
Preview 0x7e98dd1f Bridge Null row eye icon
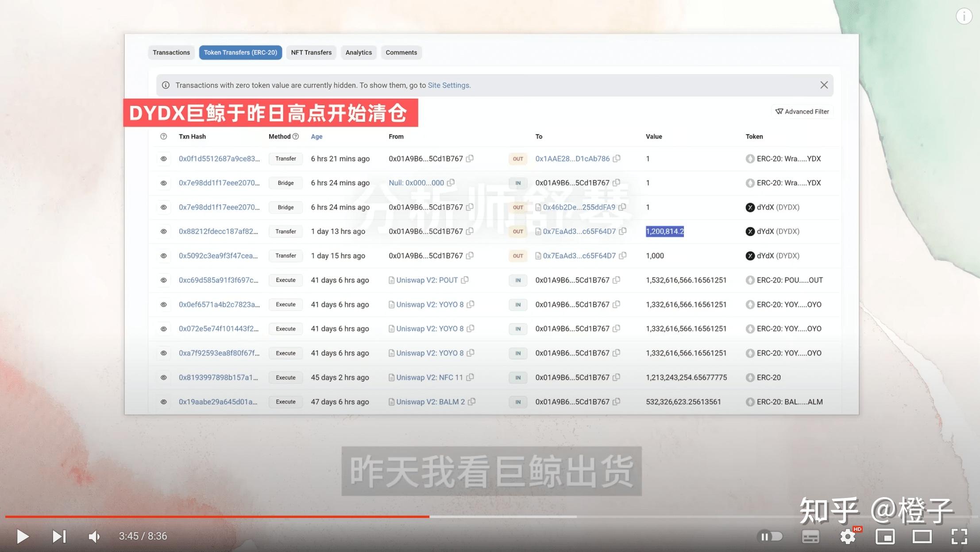pyautogui.click(x=163, y=183)
